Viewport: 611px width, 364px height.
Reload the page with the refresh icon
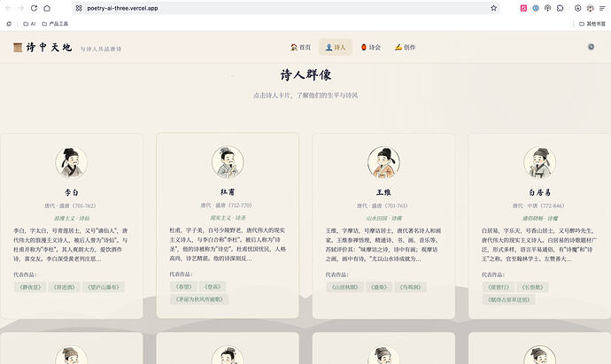coord(34,8)
